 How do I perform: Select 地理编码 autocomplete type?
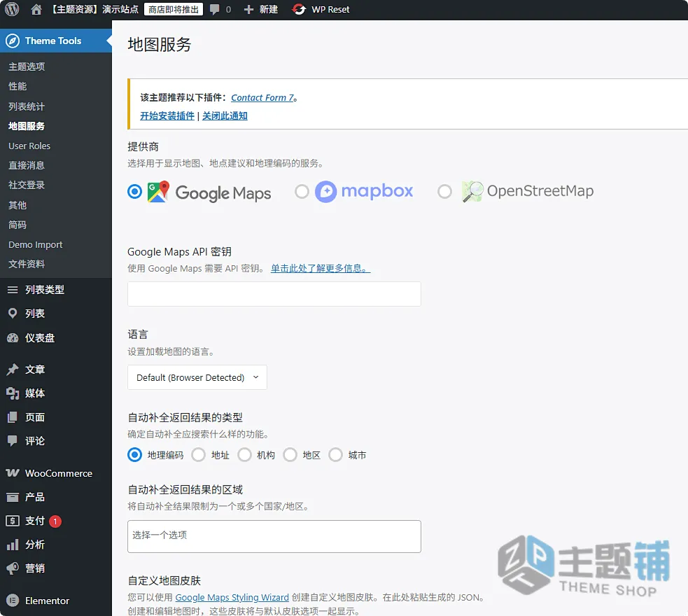(x=134, y=455)
